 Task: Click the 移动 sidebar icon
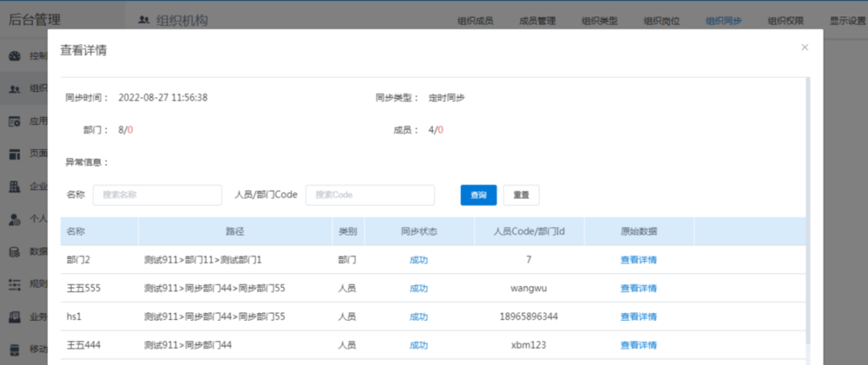[15, 350]
